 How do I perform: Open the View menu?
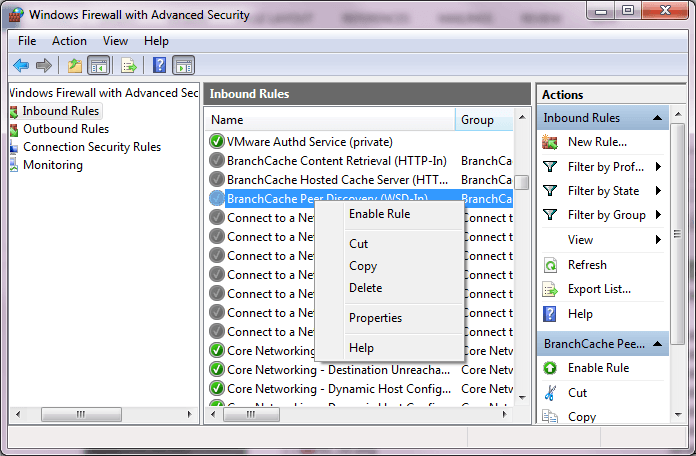(115, 41)
